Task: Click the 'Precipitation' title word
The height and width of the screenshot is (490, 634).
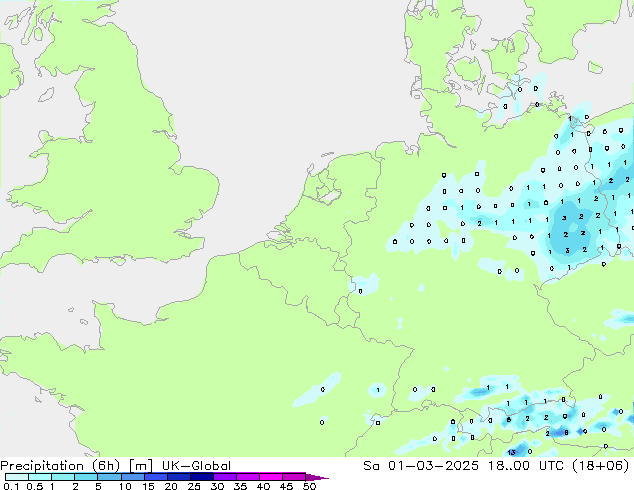Action: (x=42, y=466)
